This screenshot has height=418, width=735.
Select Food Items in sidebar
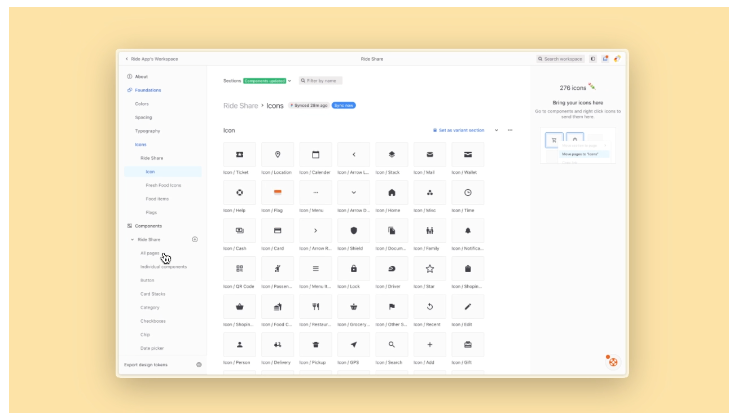pos(157,199)
